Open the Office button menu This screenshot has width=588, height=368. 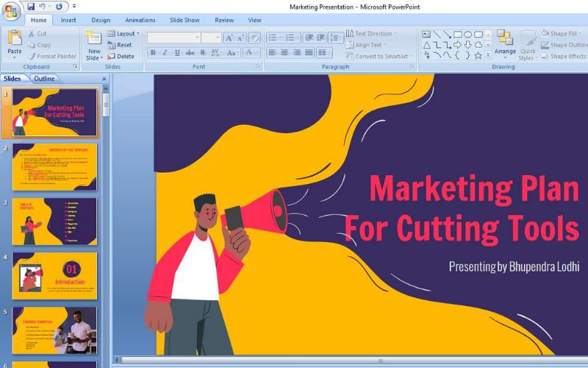click(x=11, y=10)
